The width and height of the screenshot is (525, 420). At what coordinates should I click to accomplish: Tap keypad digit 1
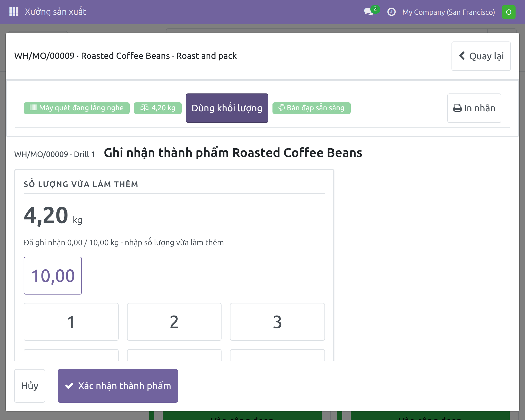[71, 322]
